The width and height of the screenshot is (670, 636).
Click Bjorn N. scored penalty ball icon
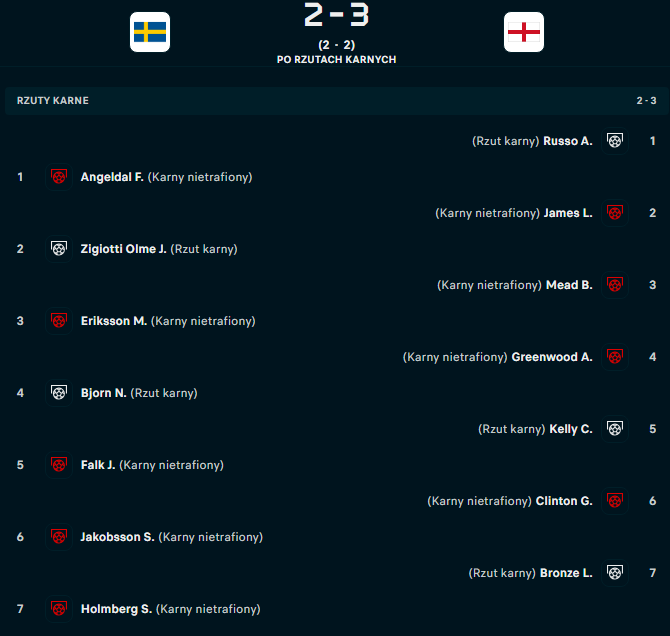click(59, 392)
